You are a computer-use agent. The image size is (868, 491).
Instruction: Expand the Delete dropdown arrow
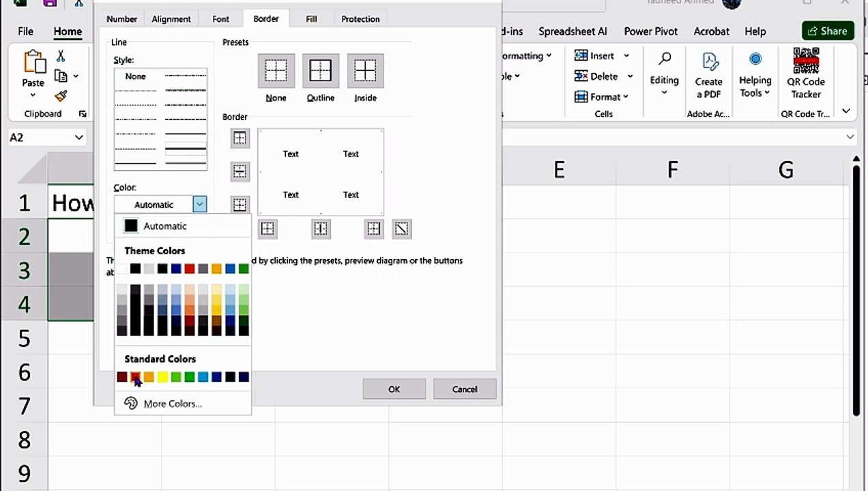click(630, 76)
